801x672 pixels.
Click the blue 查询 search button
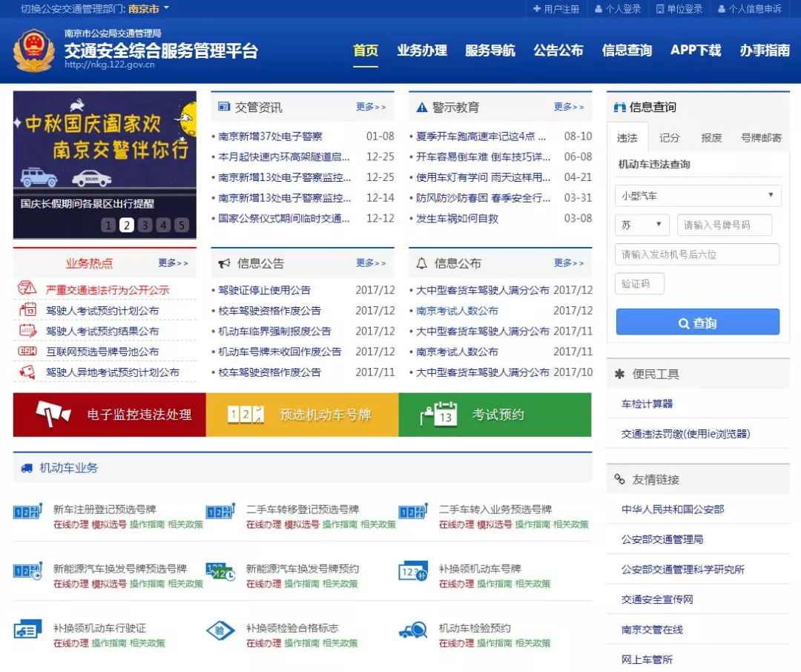pos(697,322)
